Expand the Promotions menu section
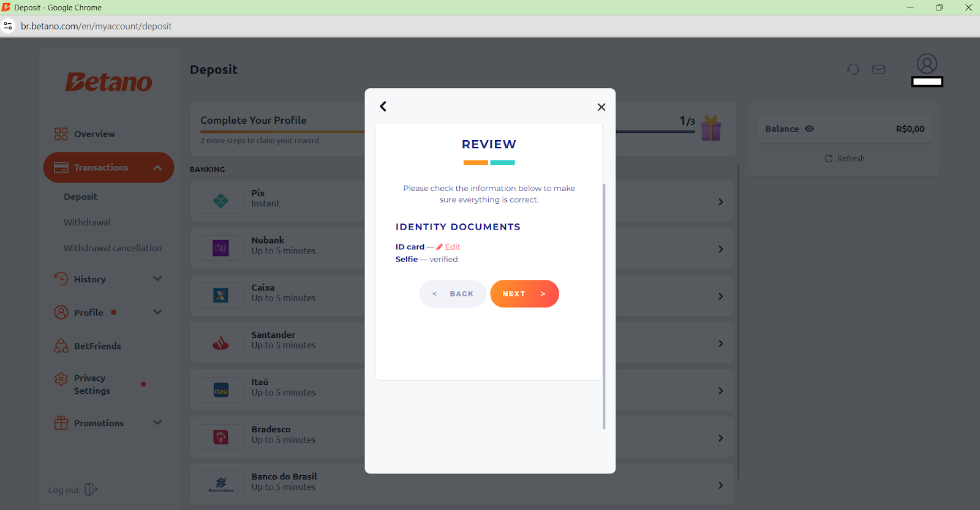Image resolution: width=980 pixels, height=510 pixels. pyautogui.click(x=157, y=422)
